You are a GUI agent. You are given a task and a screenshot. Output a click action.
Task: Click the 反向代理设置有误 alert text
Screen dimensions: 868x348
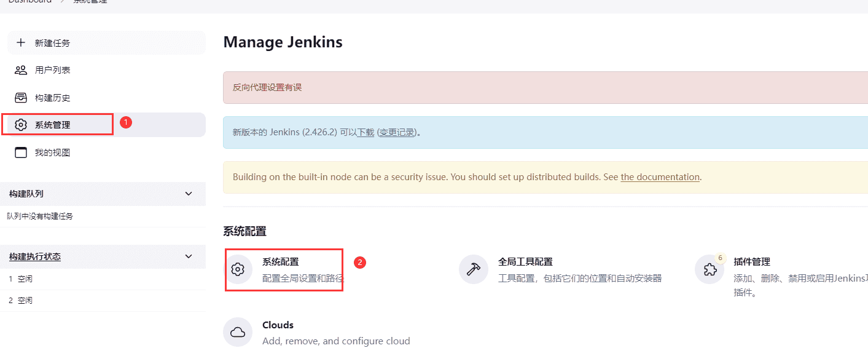tap(267, 87)
